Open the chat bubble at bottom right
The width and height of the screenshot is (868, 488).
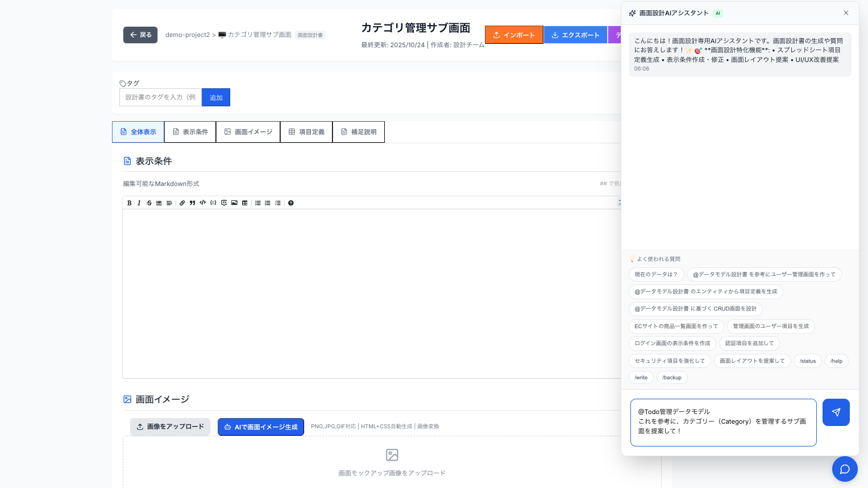click(845, 469)
